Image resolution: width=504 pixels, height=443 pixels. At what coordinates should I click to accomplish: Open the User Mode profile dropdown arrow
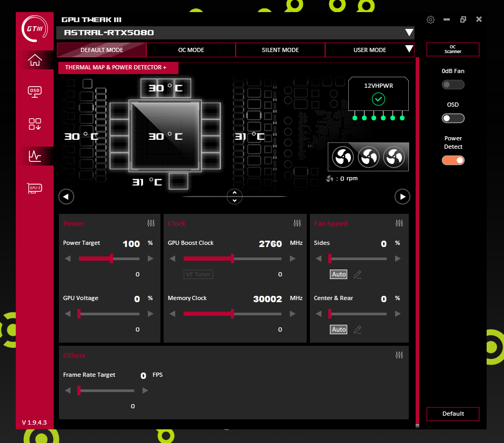pos(409,49)
